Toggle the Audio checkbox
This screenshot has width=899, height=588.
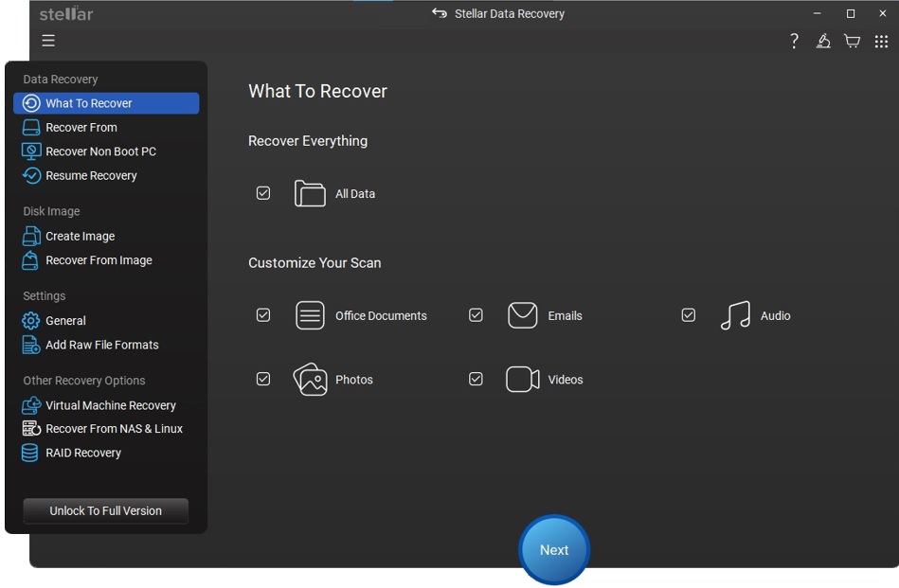(689, 315)
